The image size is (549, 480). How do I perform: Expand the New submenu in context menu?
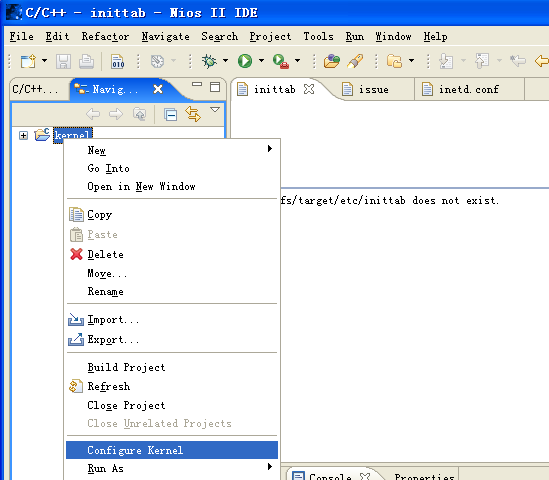tap(172, 150)
